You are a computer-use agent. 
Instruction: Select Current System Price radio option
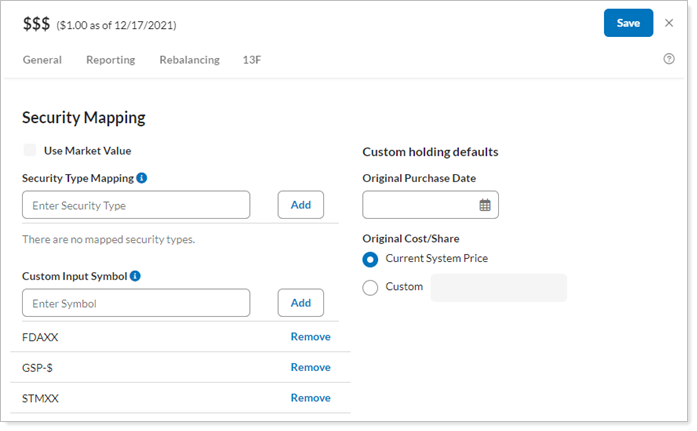click(x=371, y=259)
